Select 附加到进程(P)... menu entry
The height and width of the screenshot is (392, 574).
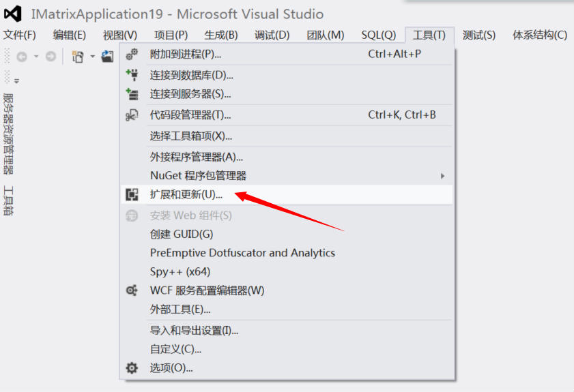click(287, 55)
